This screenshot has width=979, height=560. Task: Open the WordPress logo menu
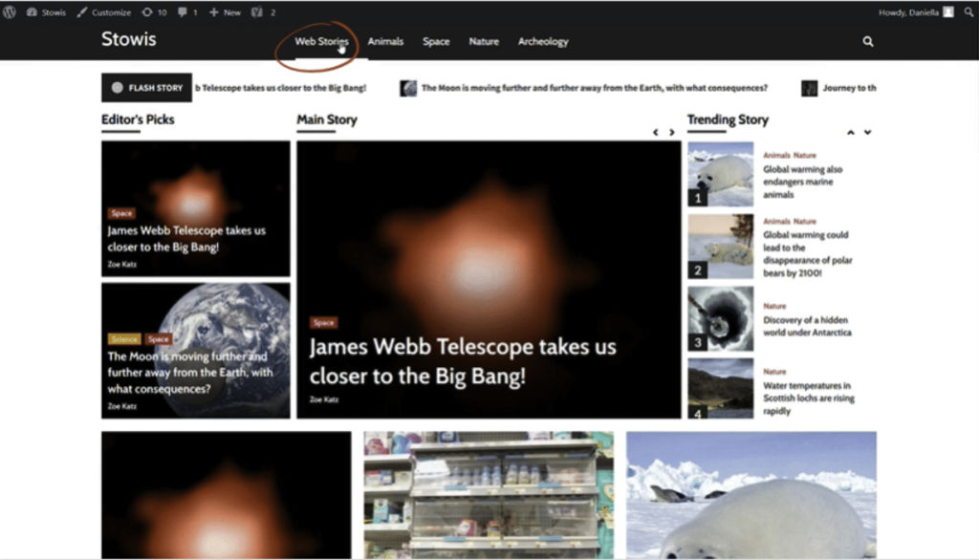[9, 11]
